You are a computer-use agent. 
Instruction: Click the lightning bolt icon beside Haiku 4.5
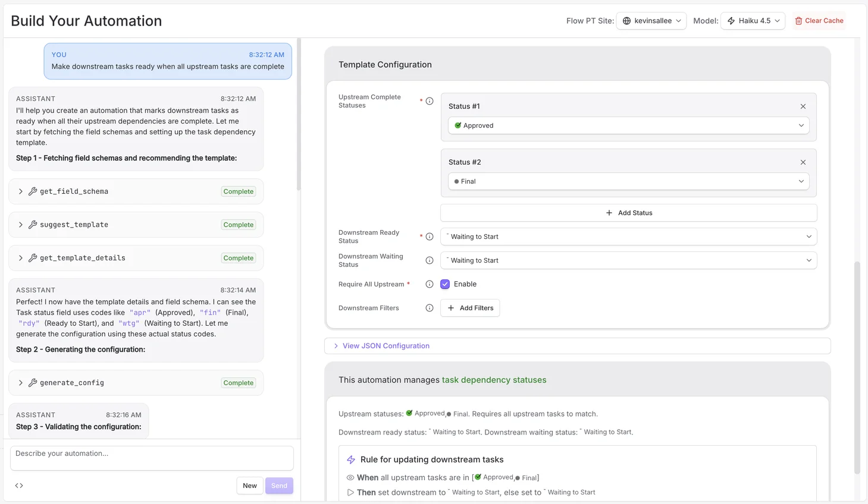tap(731, 20)
